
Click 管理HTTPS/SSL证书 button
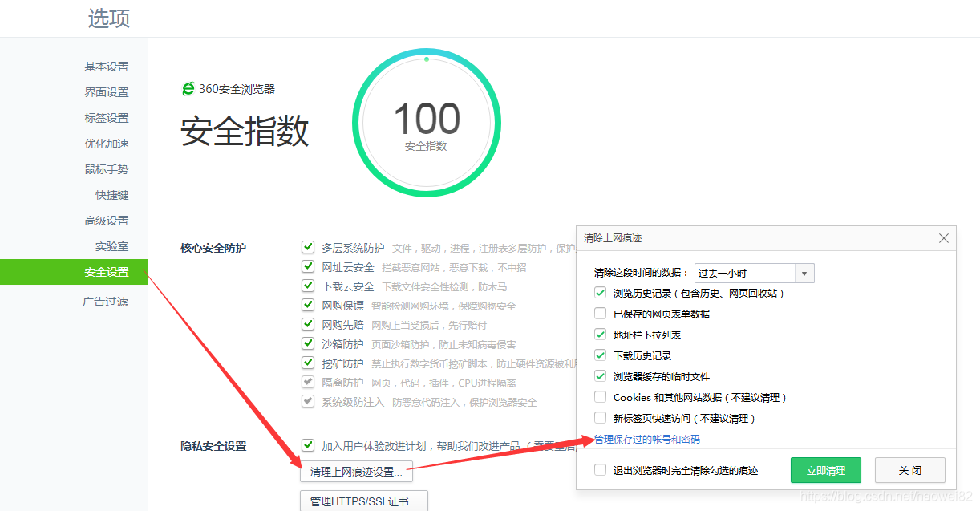click(364, 501)
